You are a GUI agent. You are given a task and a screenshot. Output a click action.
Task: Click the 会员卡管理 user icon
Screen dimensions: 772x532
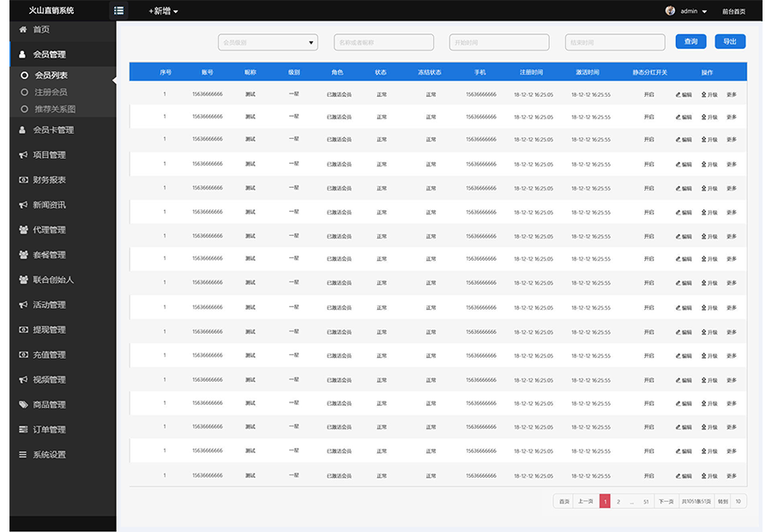coord(22,130)
